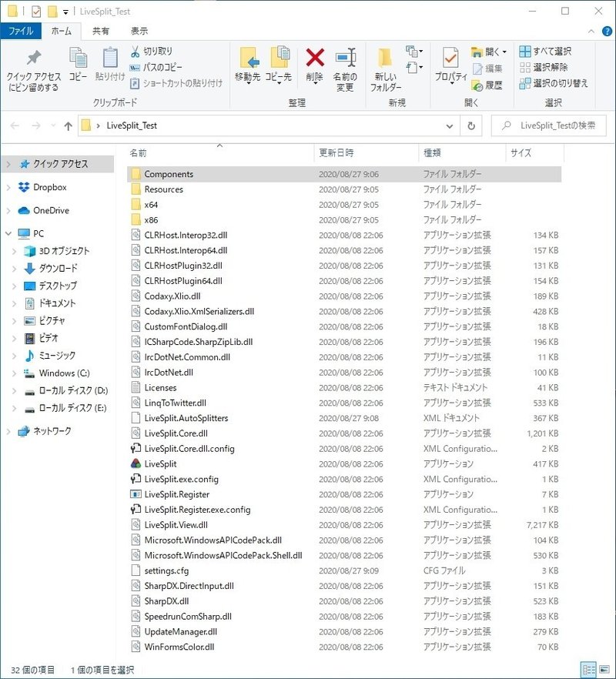Select SpeedrunComSharp.dll file
The width and height of the screenshot is (616, 679).
pyautogui.click(x=344, y=616)
